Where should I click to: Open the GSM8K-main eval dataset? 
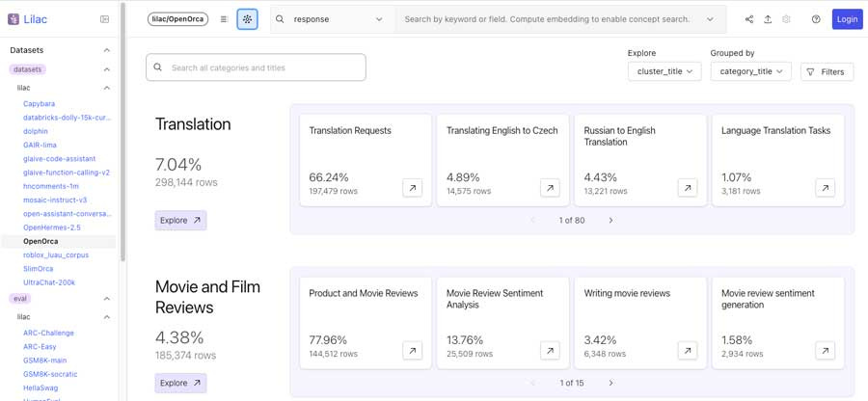44,361
